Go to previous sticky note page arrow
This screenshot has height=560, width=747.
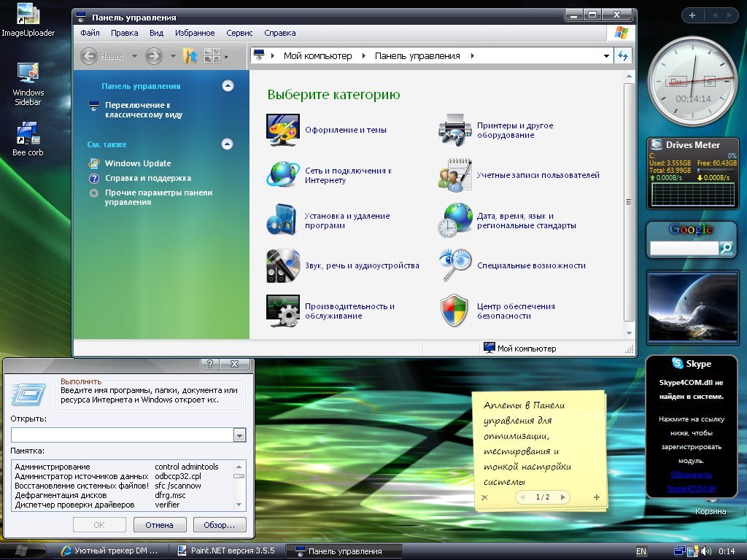pyautogui.click(x=522, y=497)
